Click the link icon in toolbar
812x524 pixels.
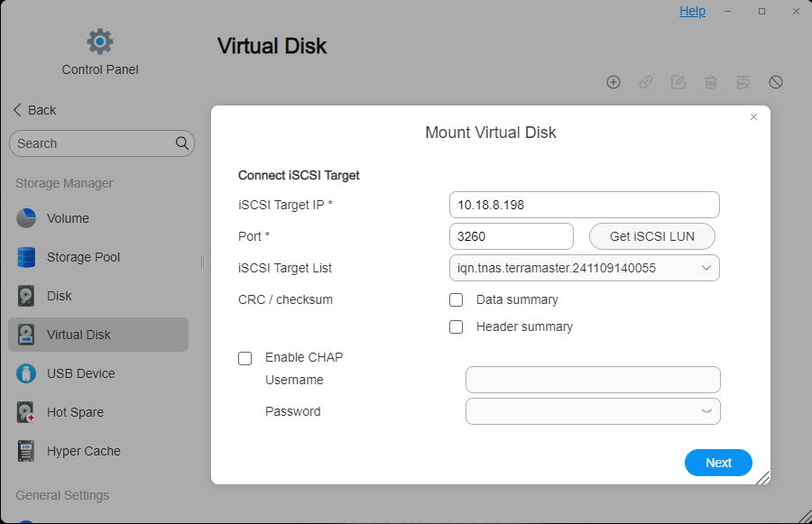(646, 82)
